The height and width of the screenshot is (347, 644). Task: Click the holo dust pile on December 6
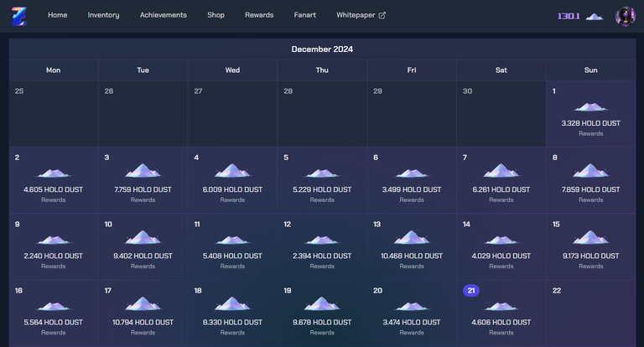pos(412,173)
